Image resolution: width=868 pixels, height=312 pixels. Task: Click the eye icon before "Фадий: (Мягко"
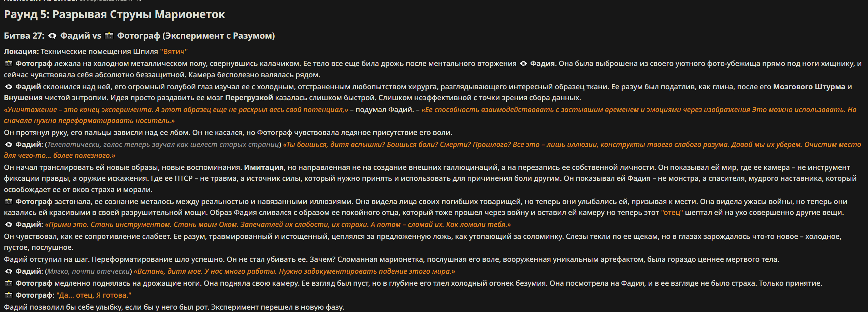pyautogui.click(x=9, y=271)
